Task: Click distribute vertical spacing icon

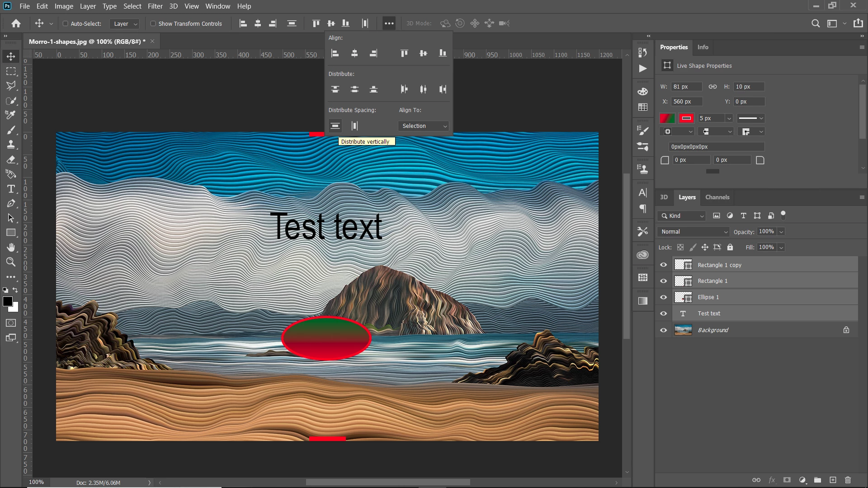Action: [335, 126]
